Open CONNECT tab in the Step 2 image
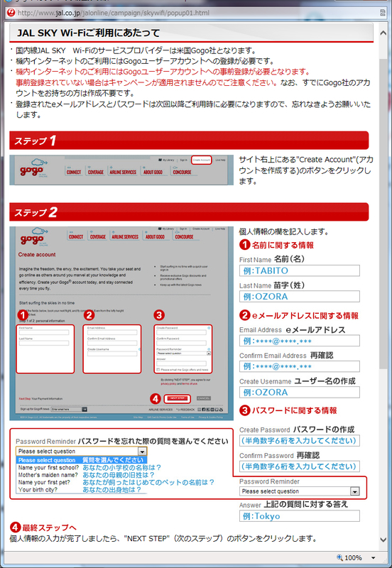This screenshot has width=392, height=568. pyautogui.click(x=76, y=236)
